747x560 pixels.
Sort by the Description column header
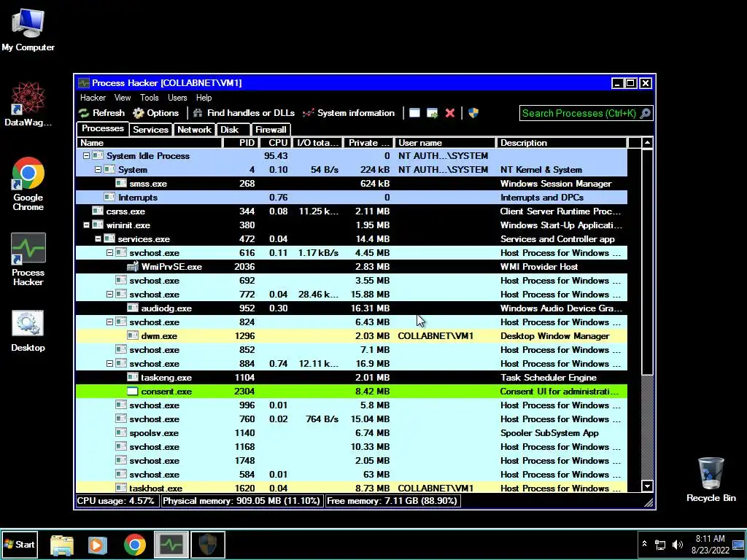[562, 143]
